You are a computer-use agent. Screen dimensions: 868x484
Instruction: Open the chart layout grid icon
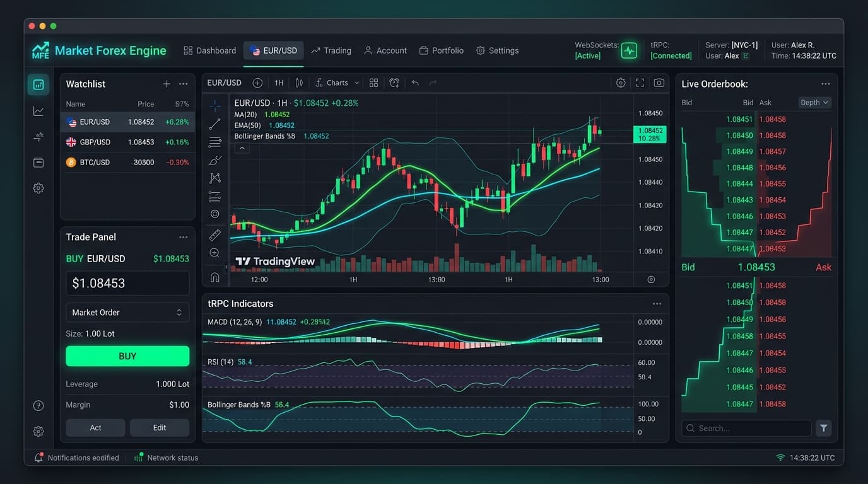coord(373,83)
